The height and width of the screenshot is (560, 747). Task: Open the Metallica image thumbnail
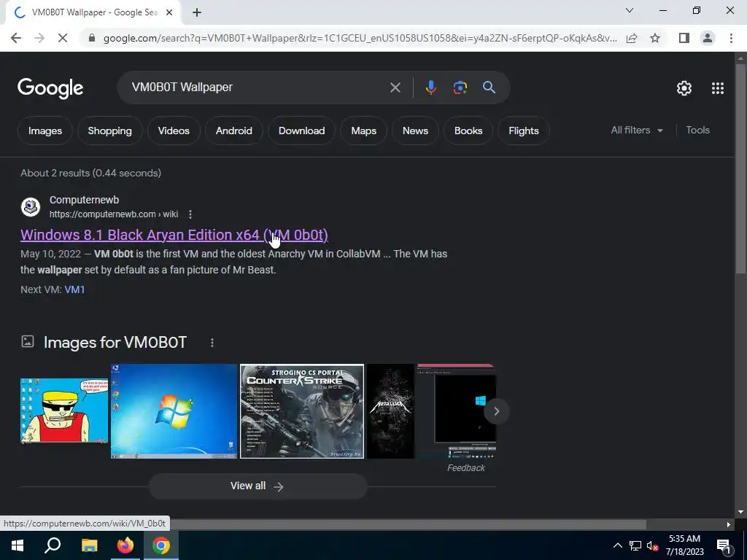pos(391,411)
